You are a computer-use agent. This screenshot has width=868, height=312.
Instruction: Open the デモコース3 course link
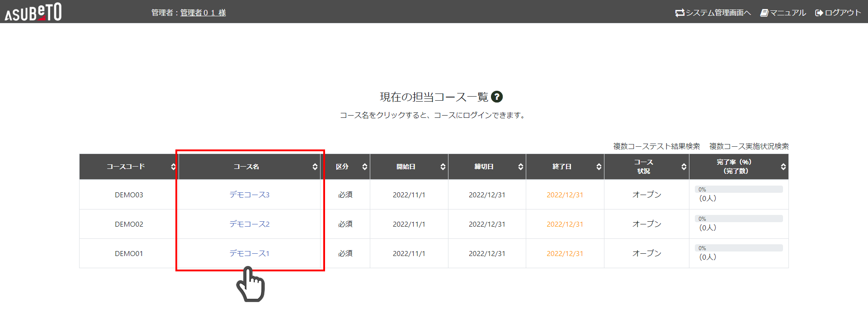(249, 195)
